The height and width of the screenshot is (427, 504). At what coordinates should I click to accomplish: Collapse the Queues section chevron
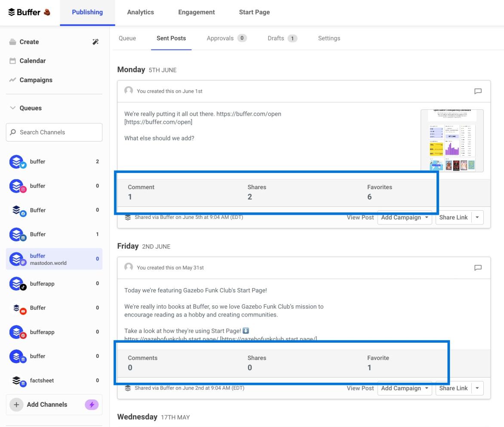[12, 108]
